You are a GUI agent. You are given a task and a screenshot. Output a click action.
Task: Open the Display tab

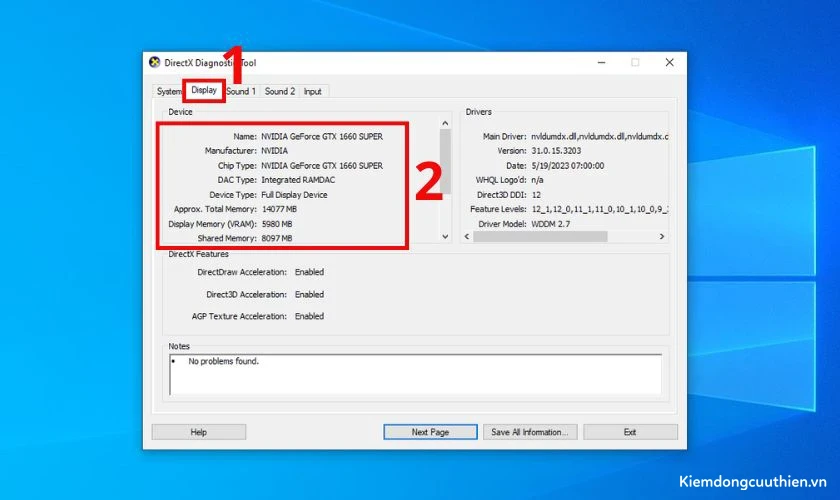tap(204, 90)
